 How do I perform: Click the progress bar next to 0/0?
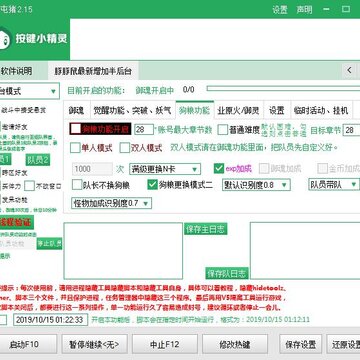click(283, 89)
